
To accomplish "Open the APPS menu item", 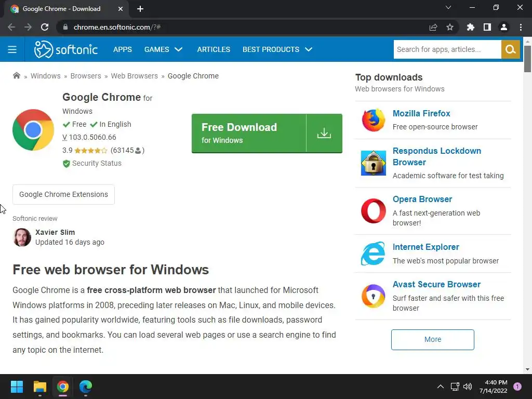I will pyautogui.click(x=123, y=49).
